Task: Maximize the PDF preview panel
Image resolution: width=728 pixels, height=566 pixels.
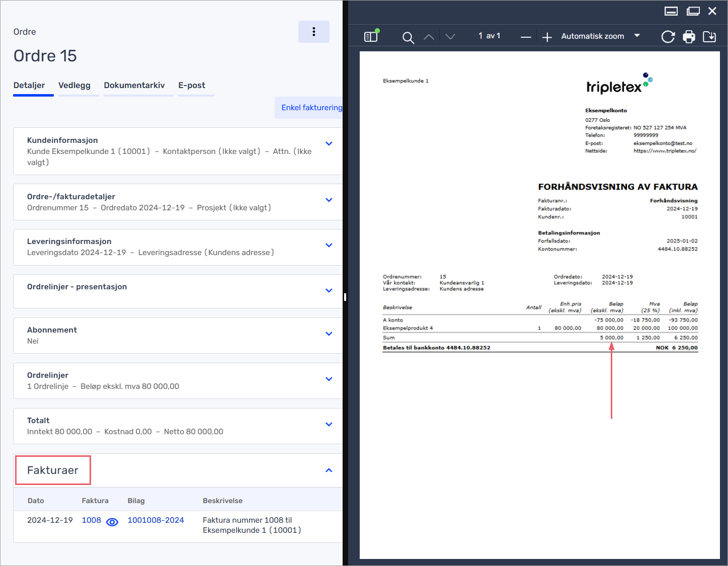Action: [x=693, y=11]
